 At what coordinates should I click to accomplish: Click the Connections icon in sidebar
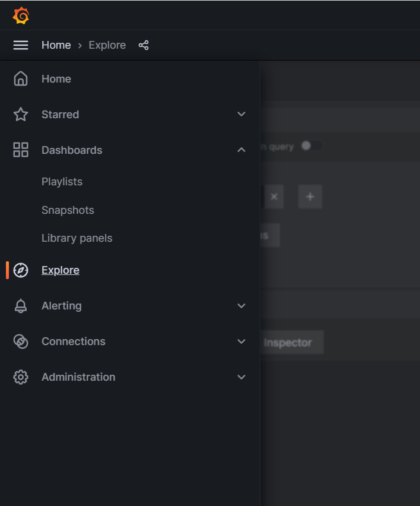pos(21,341)
